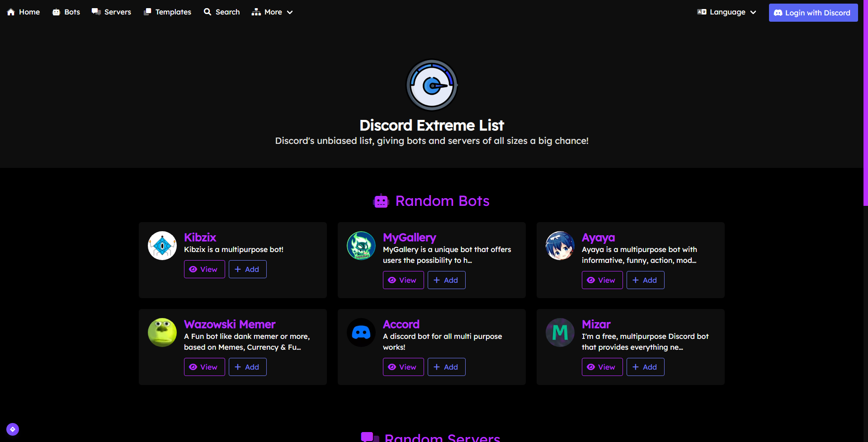Add the Wazowski Memer bot
Viewport: 868px width, 442px height.
click(248, 367)
